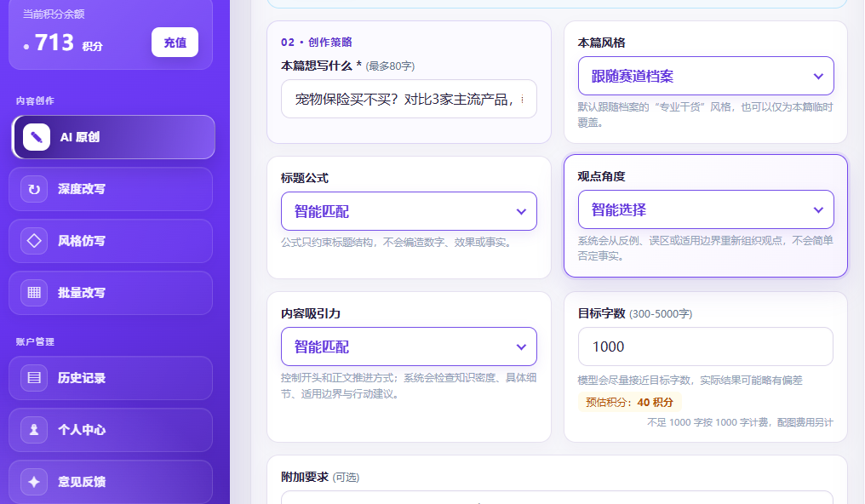Viewport: 865px width, 504px height.
Task: Open the AI 原创 menu item
Action: click(113, 137)
